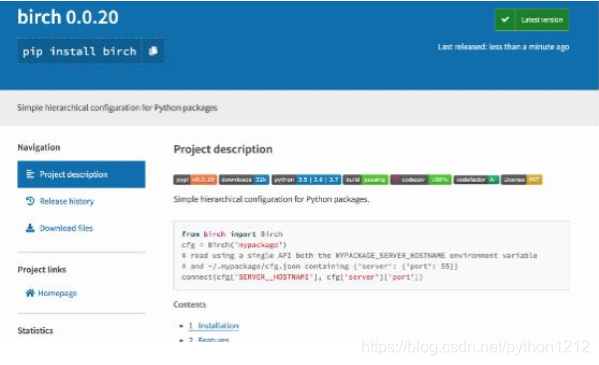Click the house icon beside Homepage
The height and width of the screenshot is (365, 599).
(x=30, y=293)
